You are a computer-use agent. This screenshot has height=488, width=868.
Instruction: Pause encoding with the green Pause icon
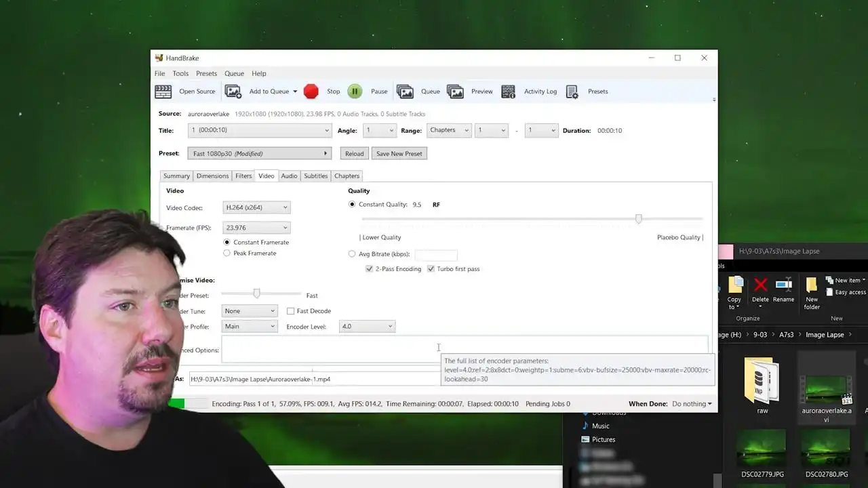355,91
